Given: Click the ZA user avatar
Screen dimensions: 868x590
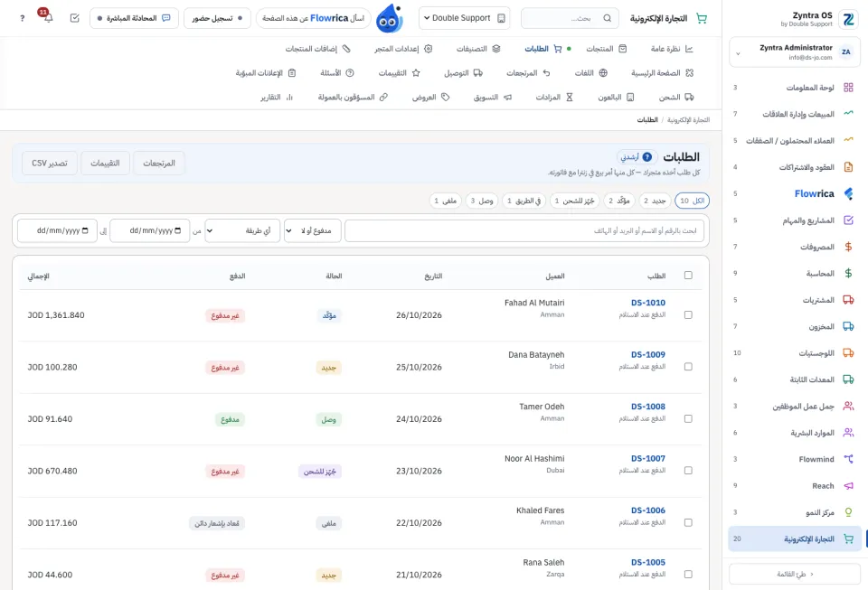Looking at the screenshot, I should (846, 52).
